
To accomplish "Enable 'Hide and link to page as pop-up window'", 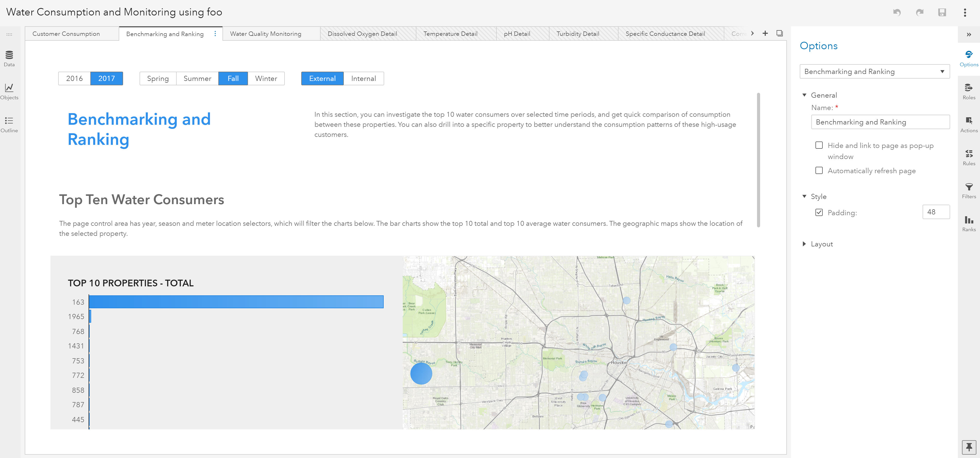I will point(819,145).
